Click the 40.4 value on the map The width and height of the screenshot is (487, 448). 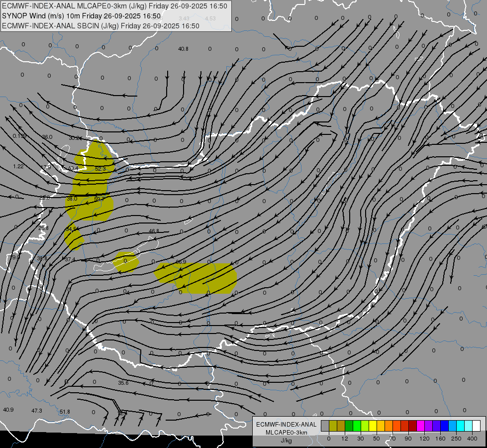tap(73, 169)
